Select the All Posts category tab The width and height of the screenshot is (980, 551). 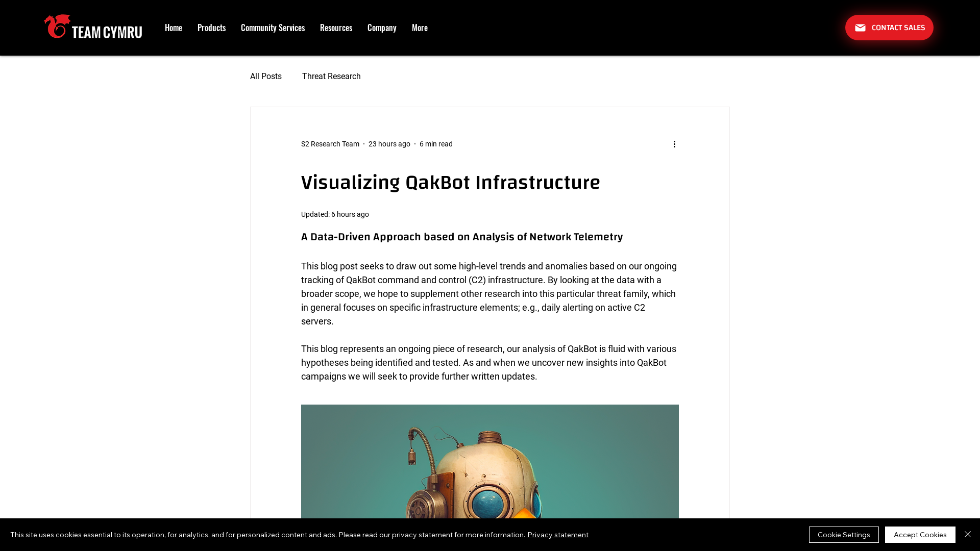point(266,76)
